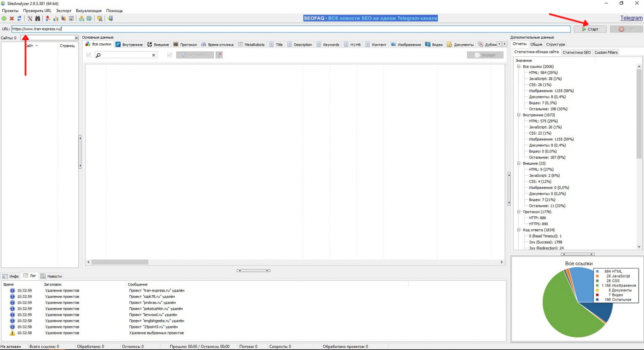Click the blue HTML swatch in the chart legend

tap(597, 271)
